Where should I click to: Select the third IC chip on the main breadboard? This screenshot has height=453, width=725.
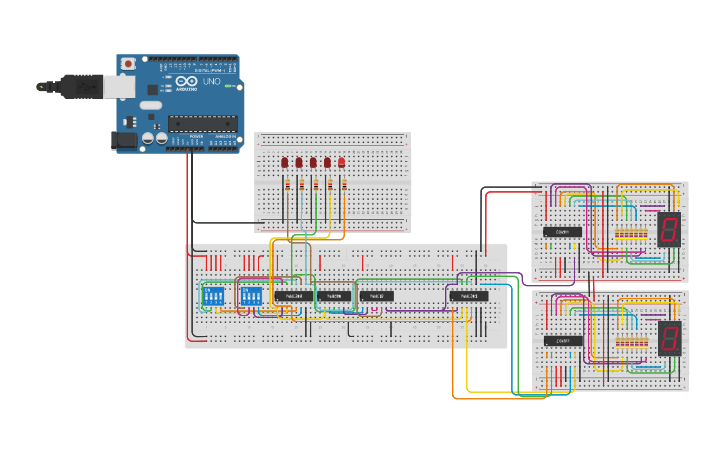pos(377,296)
